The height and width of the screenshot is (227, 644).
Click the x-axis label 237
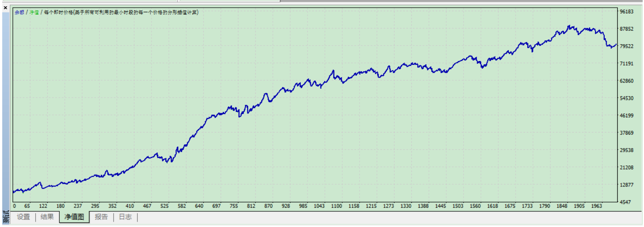(x=78, y=206)
